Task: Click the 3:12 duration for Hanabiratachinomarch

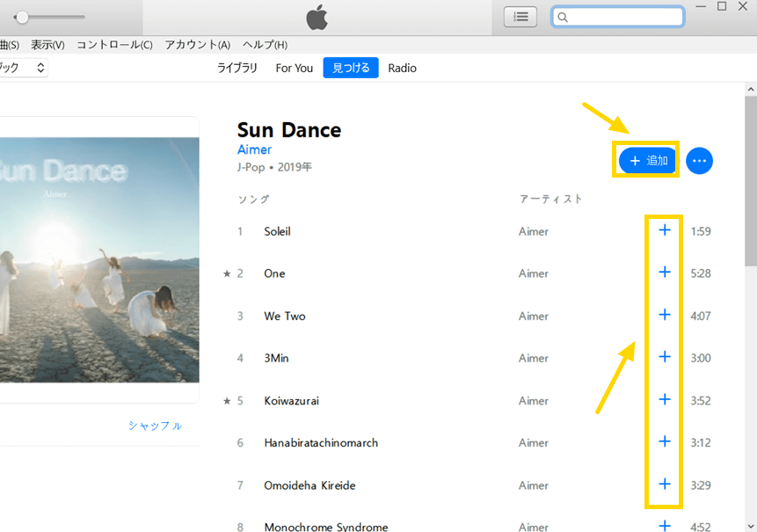Action: [701, 442]
